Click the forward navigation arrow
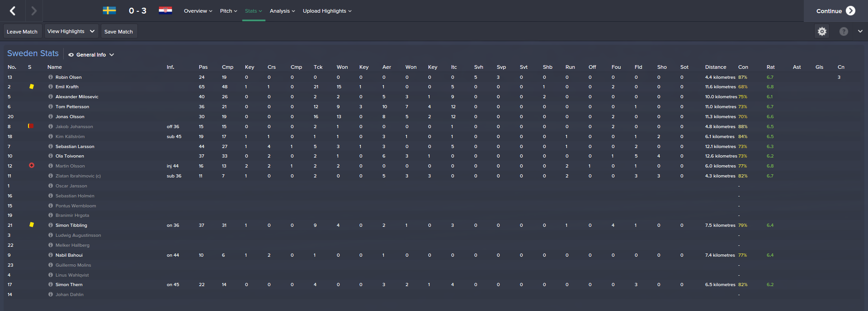 (34, 11)
